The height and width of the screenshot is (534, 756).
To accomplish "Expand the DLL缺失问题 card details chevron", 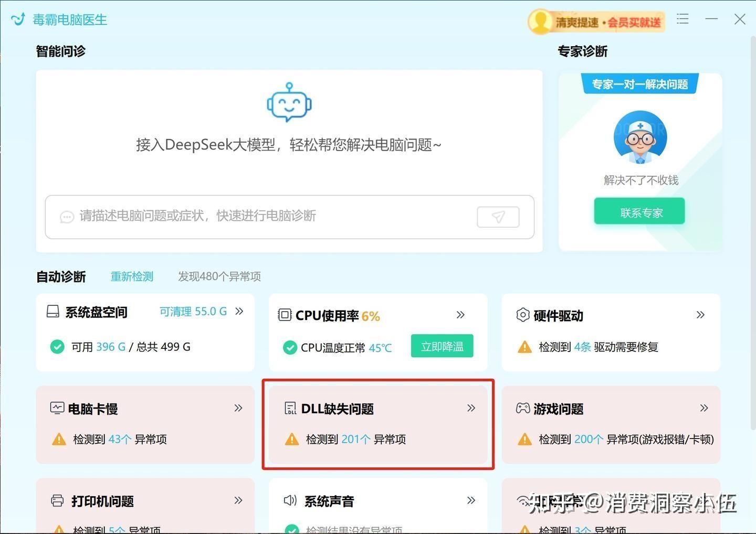I will tap(471, 408).
